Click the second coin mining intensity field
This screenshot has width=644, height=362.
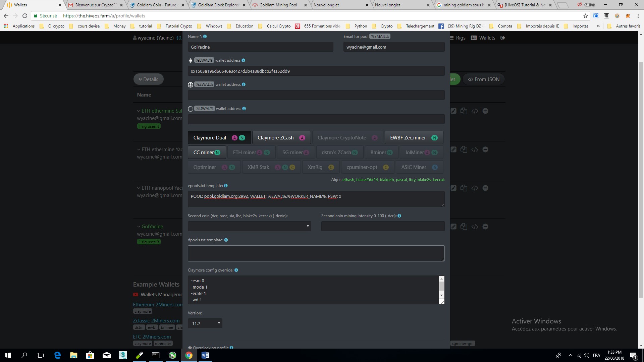[x=383, y=226]
